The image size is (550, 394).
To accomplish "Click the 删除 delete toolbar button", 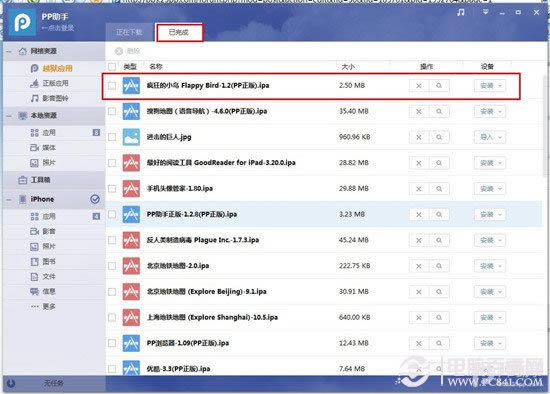I will point(128,52).
